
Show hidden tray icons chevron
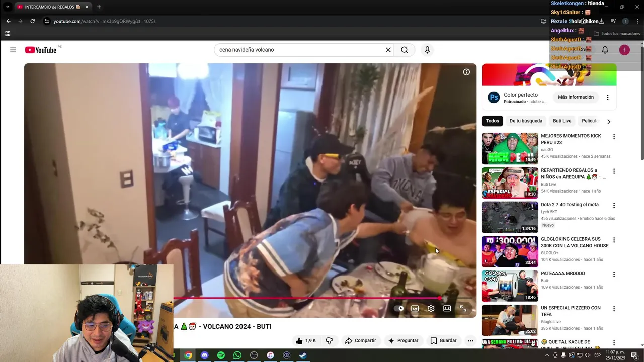[547, 355]
